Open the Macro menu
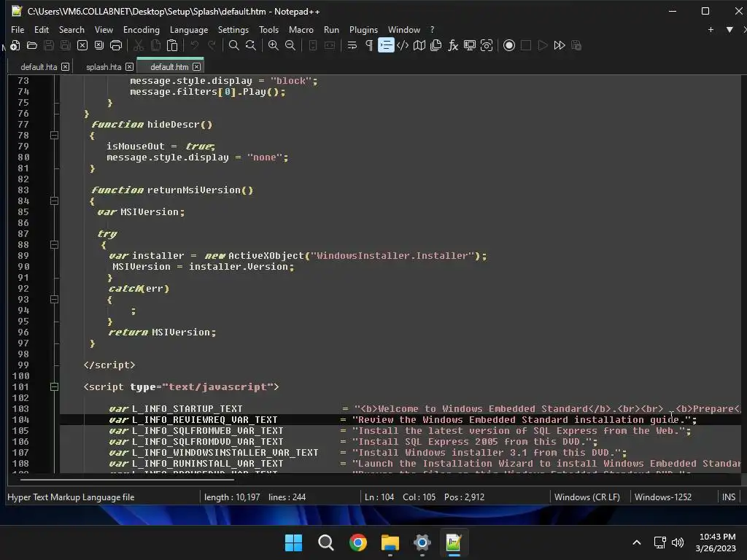This screenshot has width=747, height=560. pos(301,29)
